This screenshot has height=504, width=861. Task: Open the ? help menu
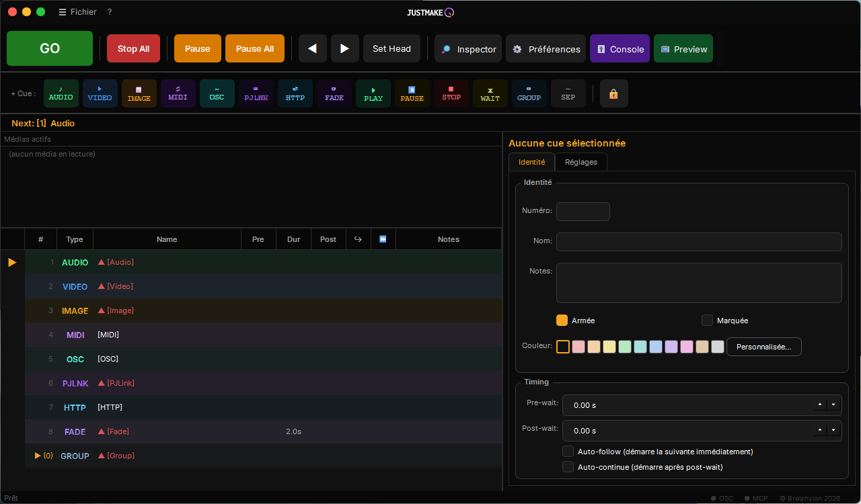coord(110,12)
